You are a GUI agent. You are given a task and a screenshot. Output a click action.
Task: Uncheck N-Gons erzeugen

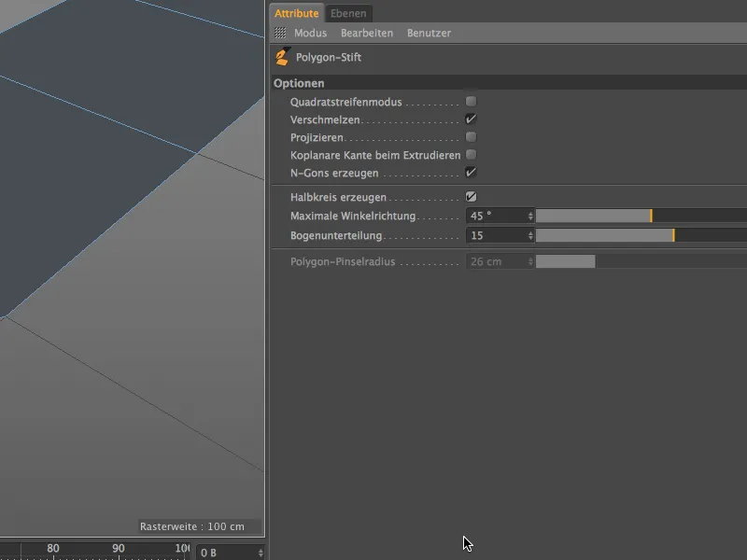472,172
